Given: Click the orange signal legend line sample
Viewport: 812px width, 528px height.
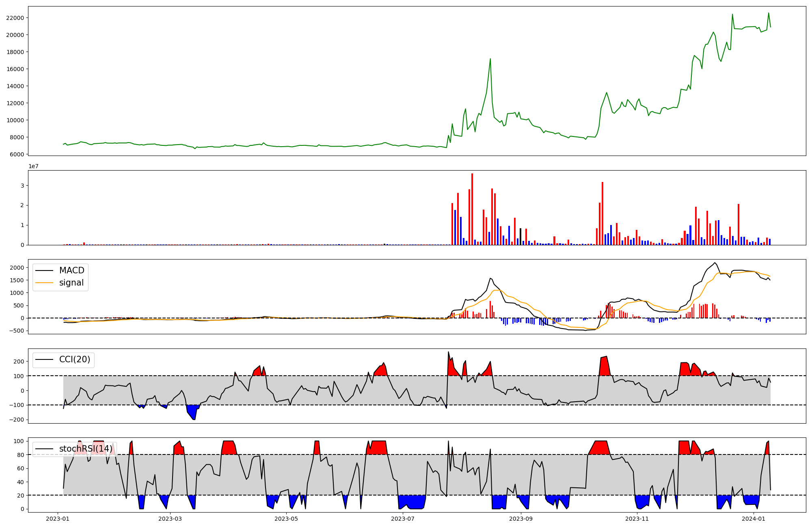Looking at the screenshot, I should [44, 283].
